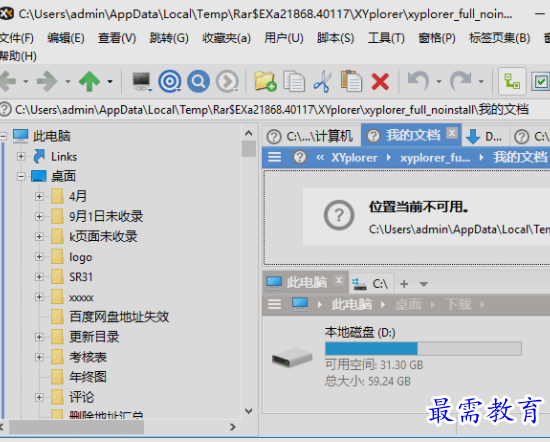Click the Paste clipboard icon
The image size is (550, 442).
(x=351, y=81)
